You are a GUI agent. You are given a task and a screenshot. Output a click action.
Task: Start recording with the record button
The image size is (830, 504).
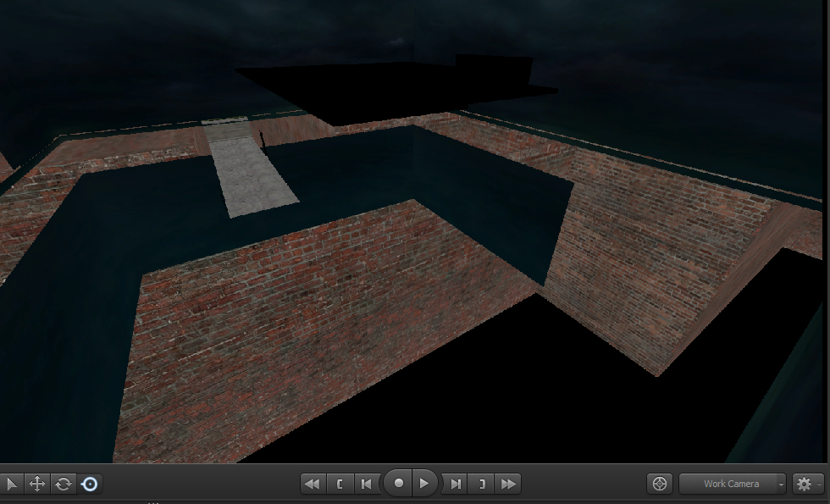(x=398, y=484)
